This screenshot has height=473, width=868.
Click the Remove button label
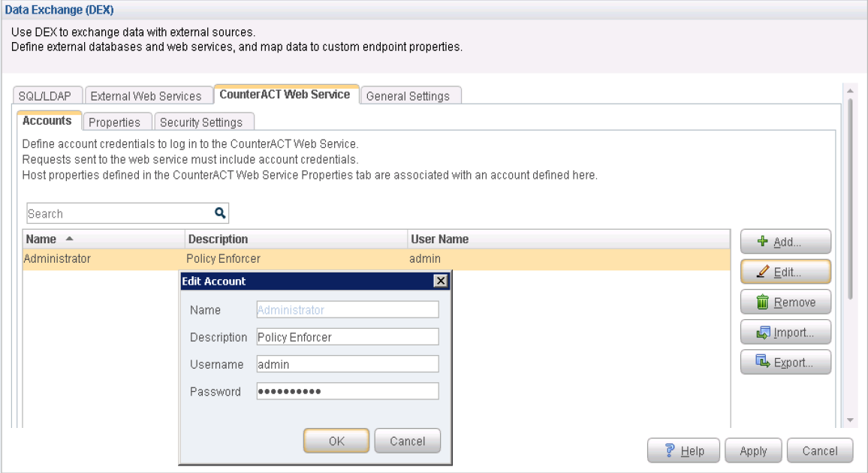(x=794, y=302)
